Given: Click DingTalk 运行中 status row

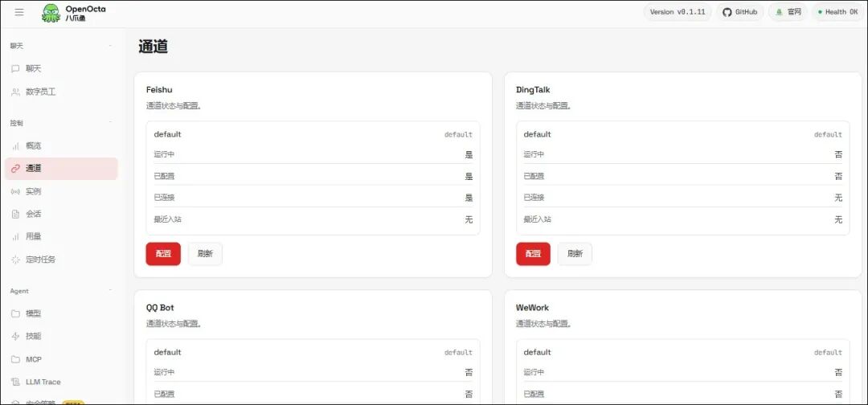Looking at the screenshot, I should click(683, 155).
